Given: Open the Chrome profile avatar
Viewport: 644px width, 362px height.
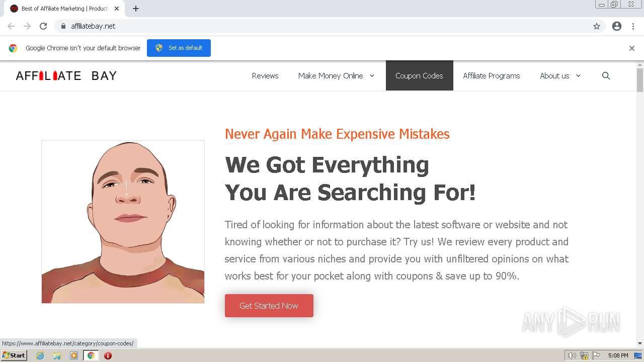Looking at the screenshot, I should (617, 26).
